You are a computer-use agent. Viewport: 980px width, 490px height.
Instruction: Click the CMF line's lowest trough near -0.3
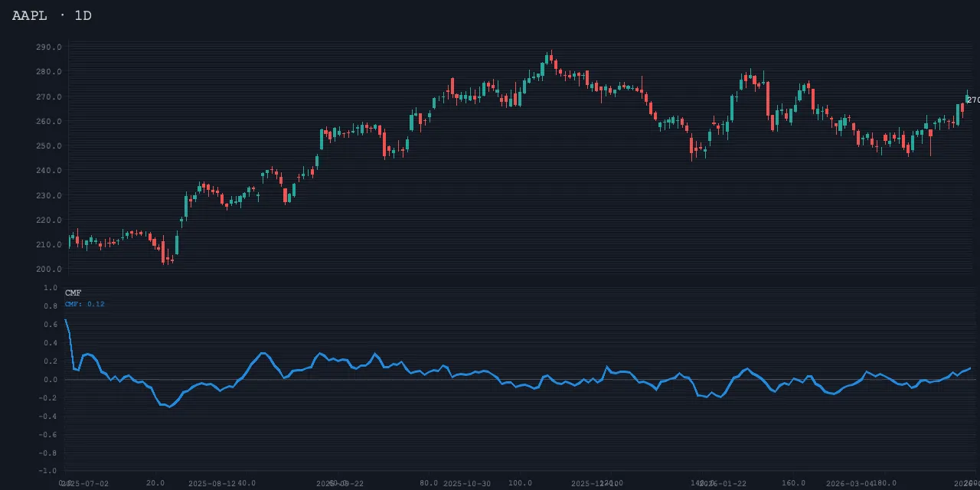(x=169, y=407)
